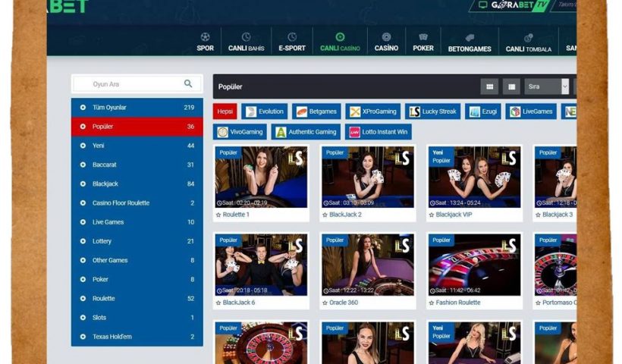Filter by VivoGaming provider
Image resolution: width=622 pixels, height=364 pixels.
click(240, 132)
